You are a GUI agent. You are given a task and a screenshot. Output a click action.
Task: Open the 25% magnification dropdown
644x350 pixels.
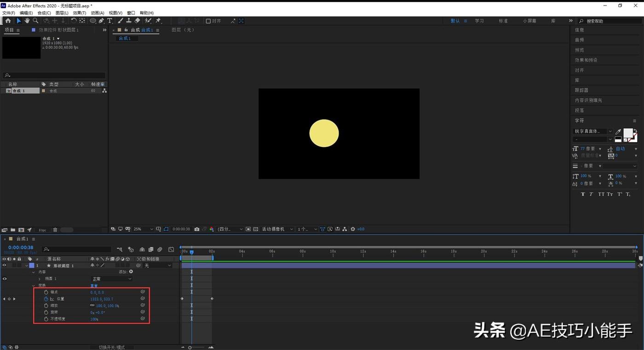pyautogui.click(x=144, y=229)
